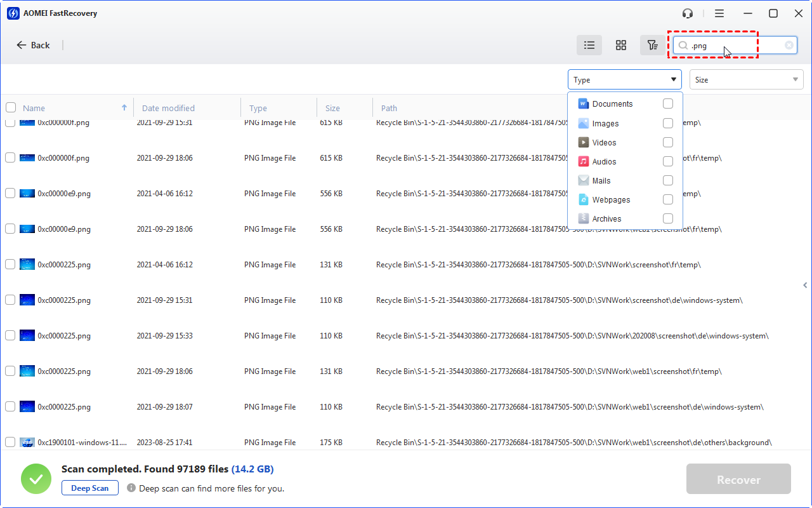Click the info icon beside deep scan hint
This screenshot has height=508, width=812.
131,488
